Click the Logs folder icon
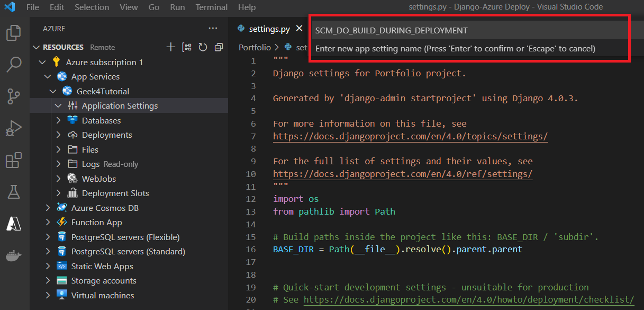Viewport: 644px width, 310px height. click(72, 164)
